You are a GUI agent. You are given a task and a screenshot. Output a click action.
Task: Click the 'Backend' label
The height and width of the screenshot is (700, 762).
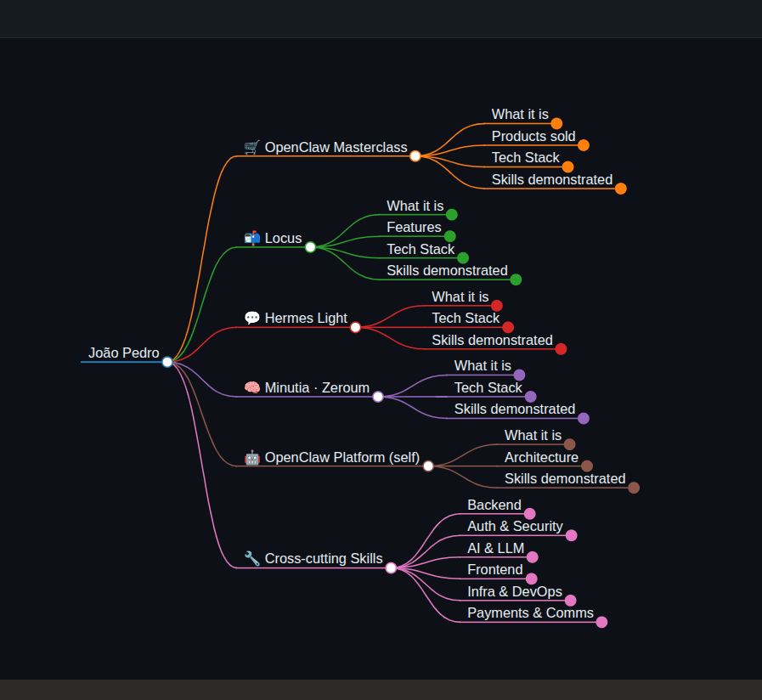pos(494,505)
